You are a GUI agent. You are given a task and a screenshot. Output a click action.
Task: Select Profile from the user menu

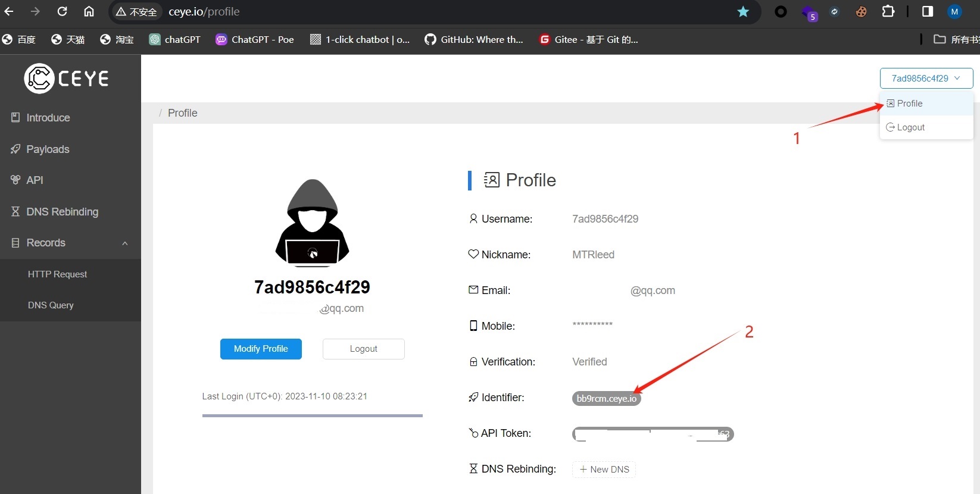[926, 103]
